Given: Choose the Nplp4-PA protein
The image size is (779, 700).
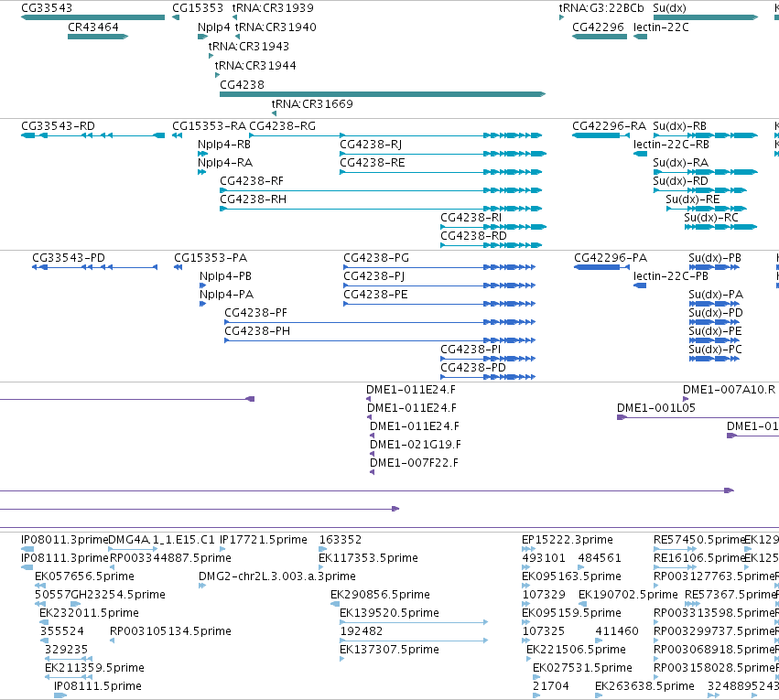Looking at the screenshot, I should point(226,295).
